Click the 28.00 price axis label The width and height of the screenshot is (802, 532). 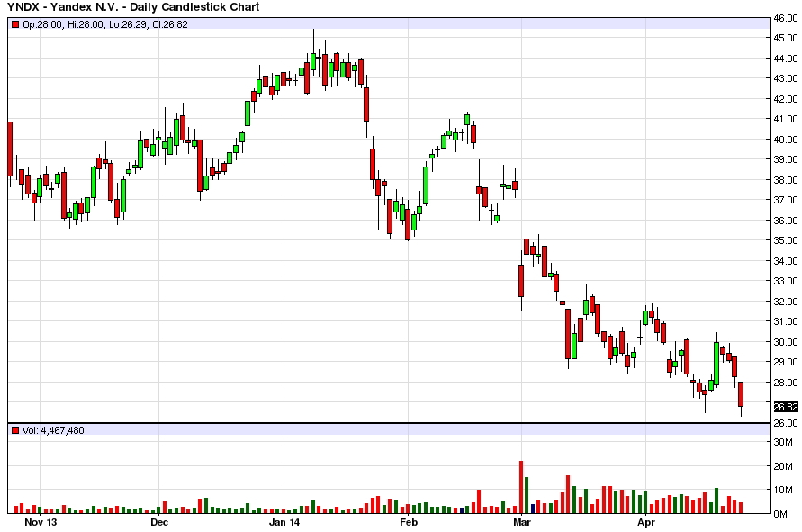click(x=786, y=383)
